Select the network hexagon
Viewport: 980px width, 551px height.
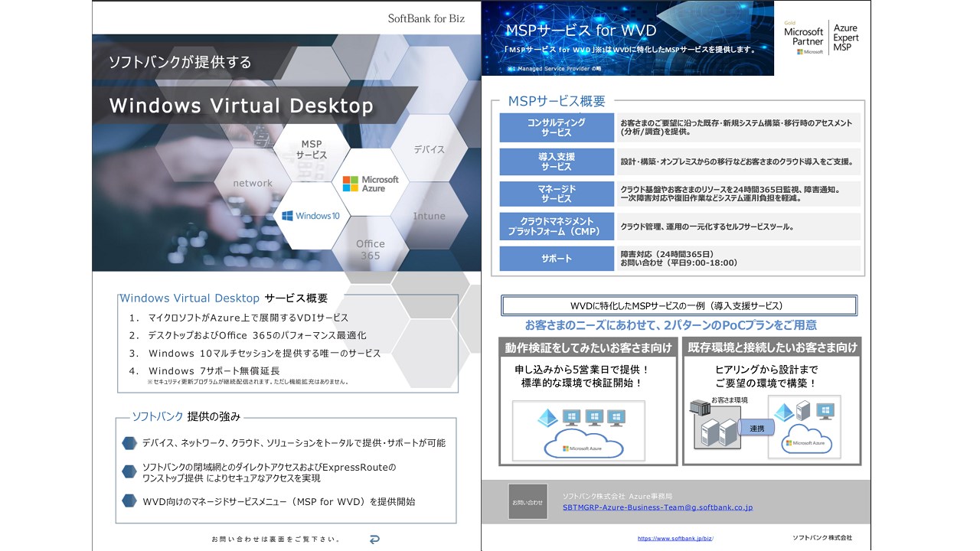click(253, 184)
